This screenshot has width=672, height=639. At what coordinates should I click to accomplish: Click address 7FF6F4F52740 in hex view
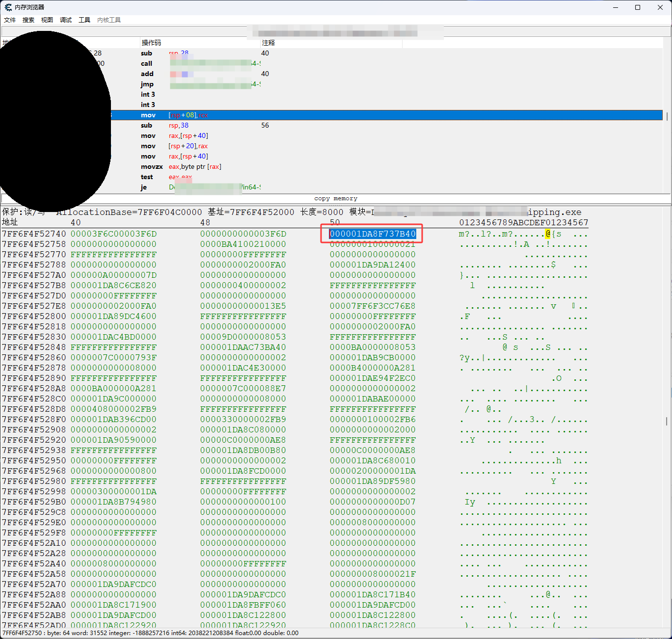(x=34, y=234)
